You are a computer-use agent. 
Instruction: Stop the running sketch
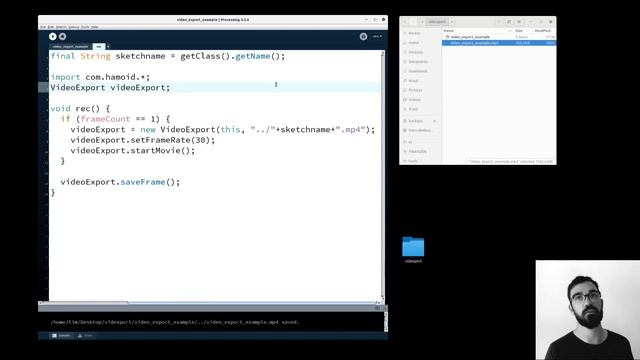62,36
